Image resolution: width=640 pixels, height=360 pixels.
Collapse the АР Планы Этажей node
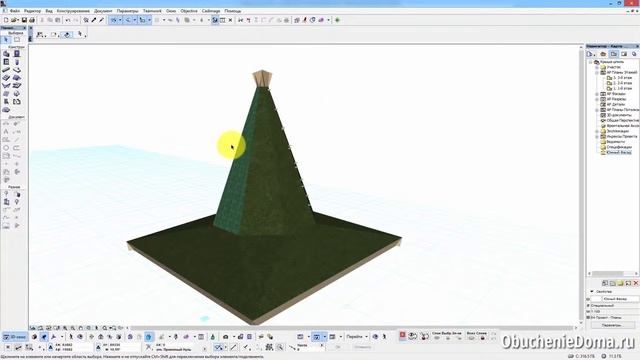pyautogui.click(x=597, y=73)
